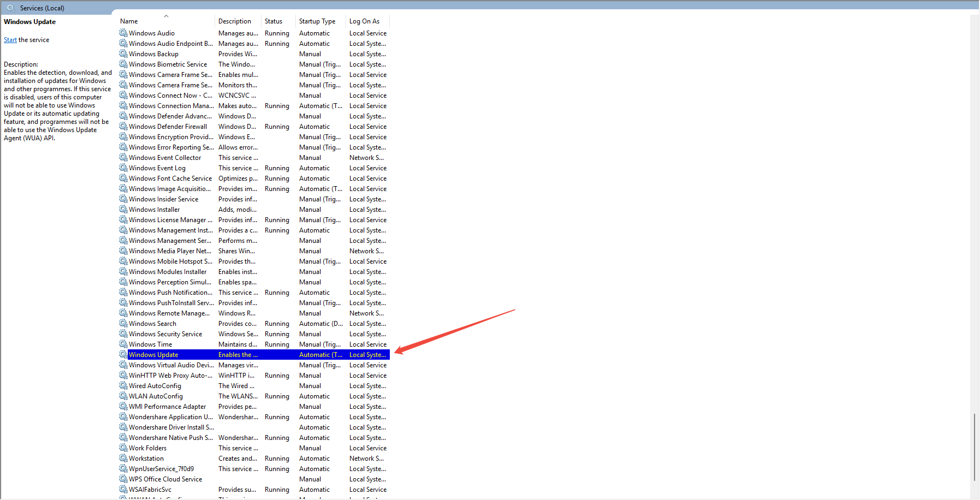Start the Windows Update service via link
The width and height of the screenshot is (980, 500).
click(10, 40)
